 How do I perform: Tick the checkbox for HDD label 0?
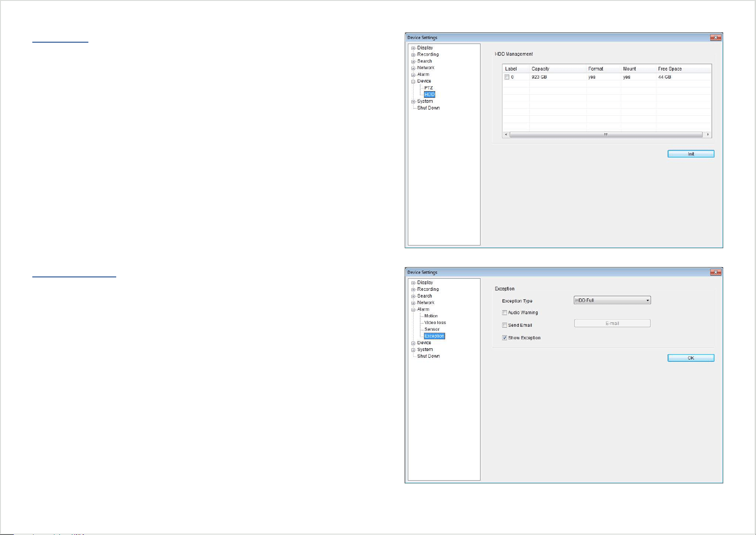click(x=507, y=77)
